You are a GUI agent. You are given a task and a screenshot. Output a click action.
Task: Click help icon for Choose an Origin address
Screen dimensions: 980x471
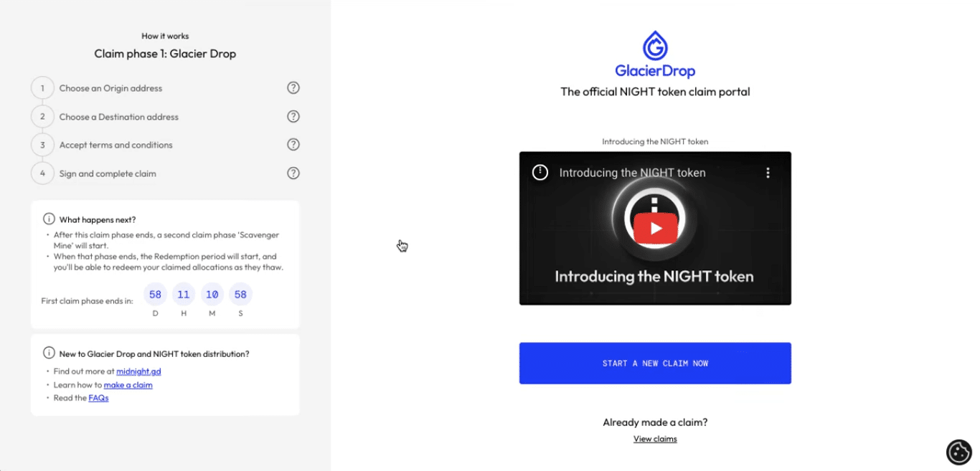pyautogui.click(x=293, y=88)
